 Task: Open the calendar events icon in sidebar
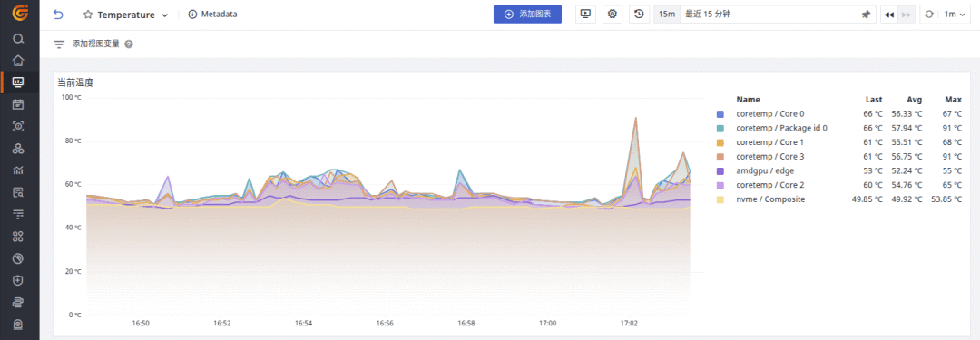(x=18, y=103)
